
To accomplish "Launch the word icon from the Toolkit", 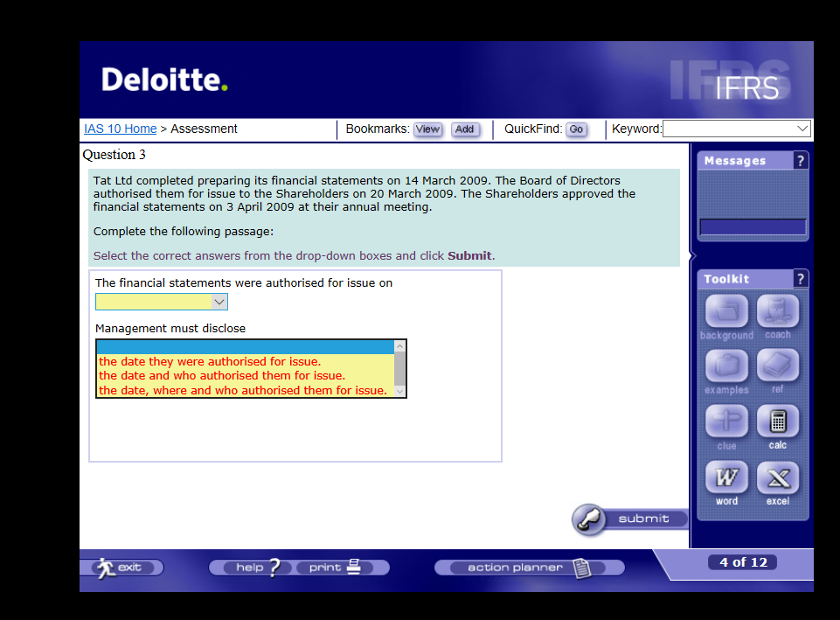I will click(725, 477).
